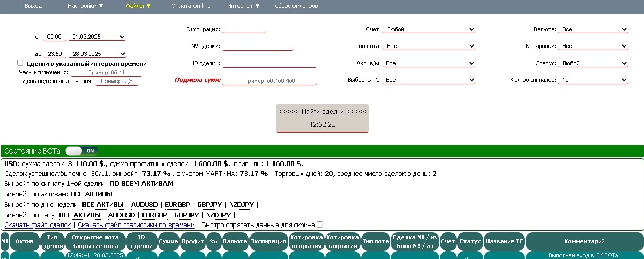The height and width of the screenshot is (259, 644).
Task: Click Скачать файл сделок link
Action: [x=38, y=225]
